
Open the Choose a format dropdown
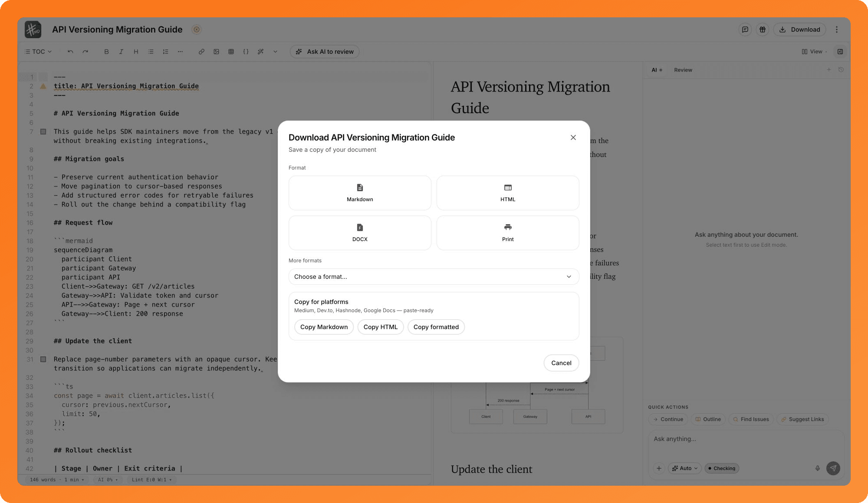point(434,277)
